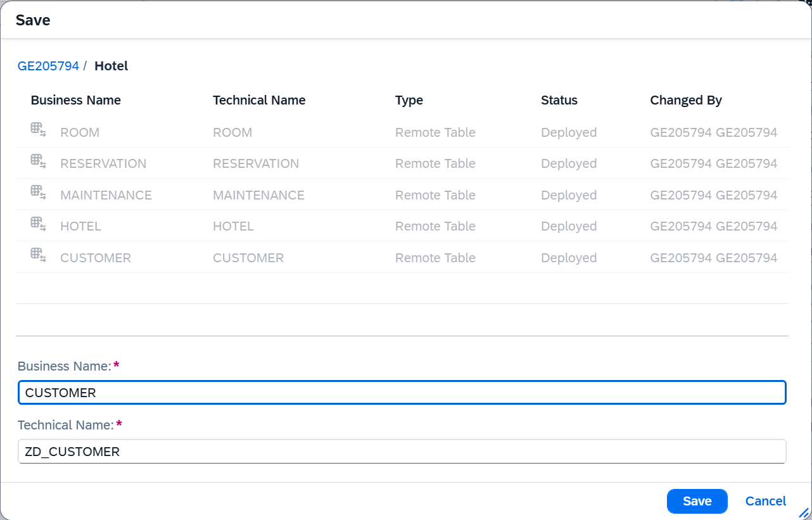
Task: Select RESERVATION in the Business Name column
Action: point(103,163)
